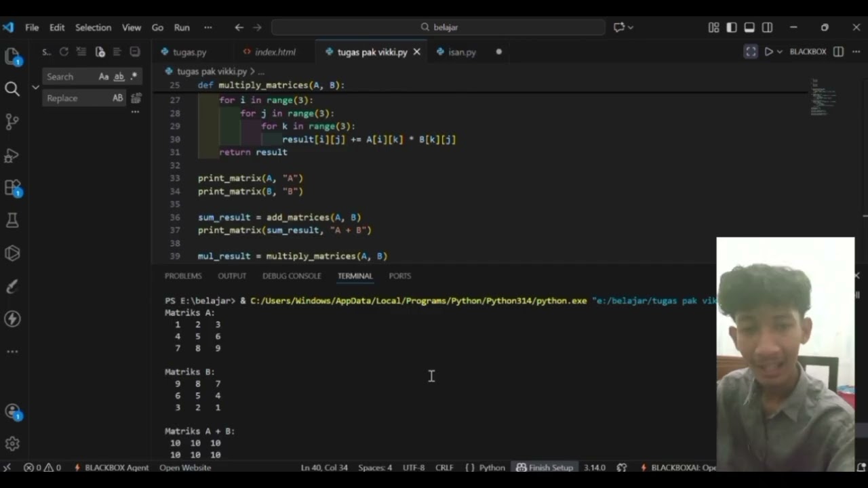The width and height of the screenshot is (868, 488).
Task: Clear search results in the search panel
Action: [x=81, y=52]
